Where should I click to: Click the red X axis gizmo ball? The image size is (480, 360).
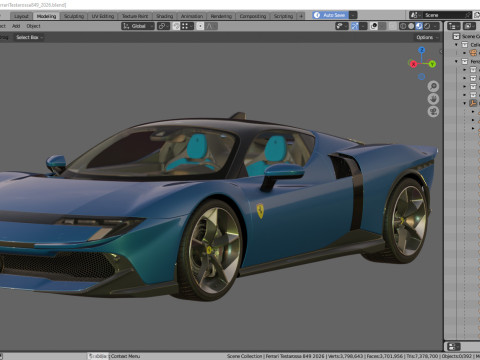(413, 64)
